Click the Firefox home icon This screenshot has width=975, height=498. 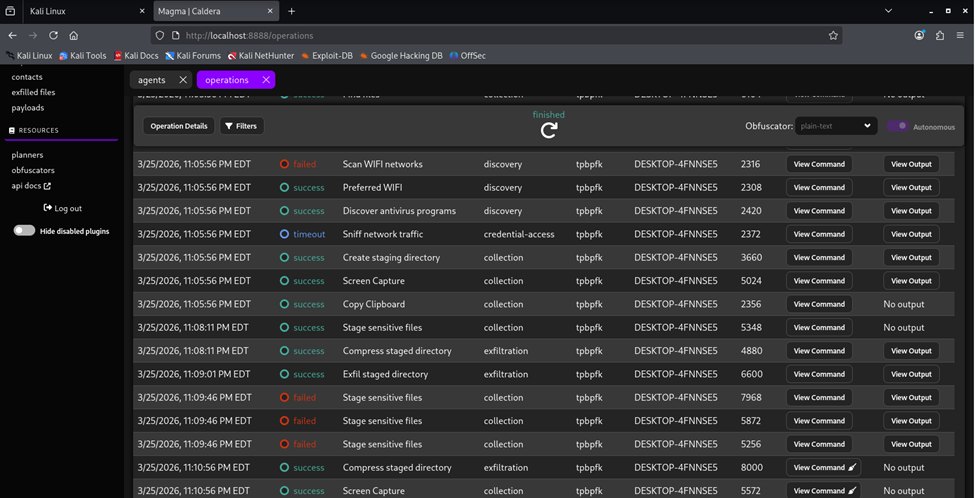[74, 35]
